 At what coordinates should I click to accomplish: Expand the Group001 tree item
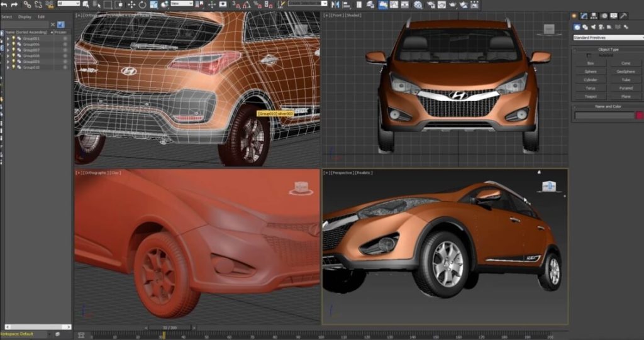(8, 38)
